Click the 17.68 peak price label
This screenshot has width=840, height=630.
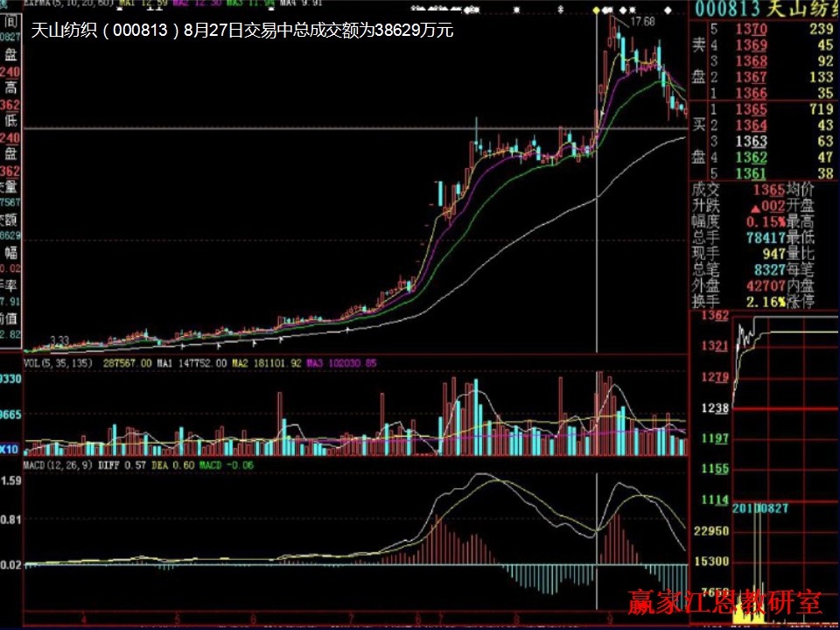coord(642,21)
